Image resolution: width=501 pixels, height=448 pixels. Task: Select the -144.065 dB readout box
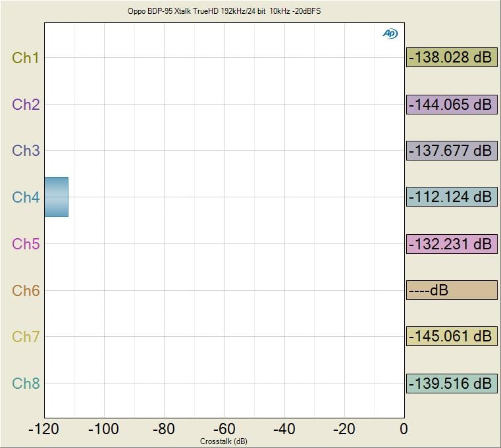tap(451, 104)
